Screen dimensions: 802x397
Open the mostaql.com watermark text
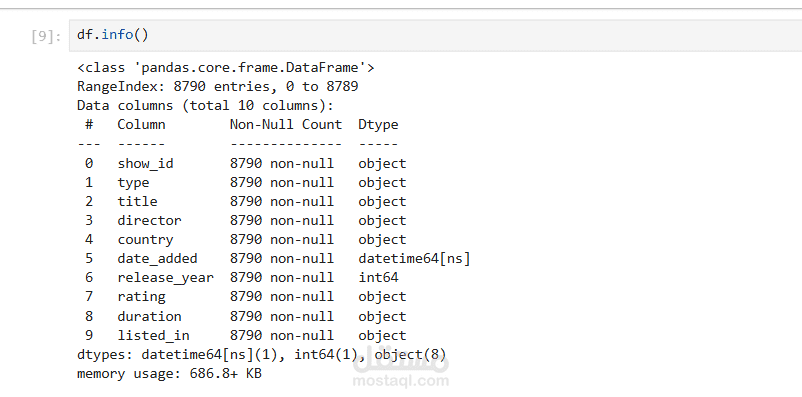pos(400,381)
